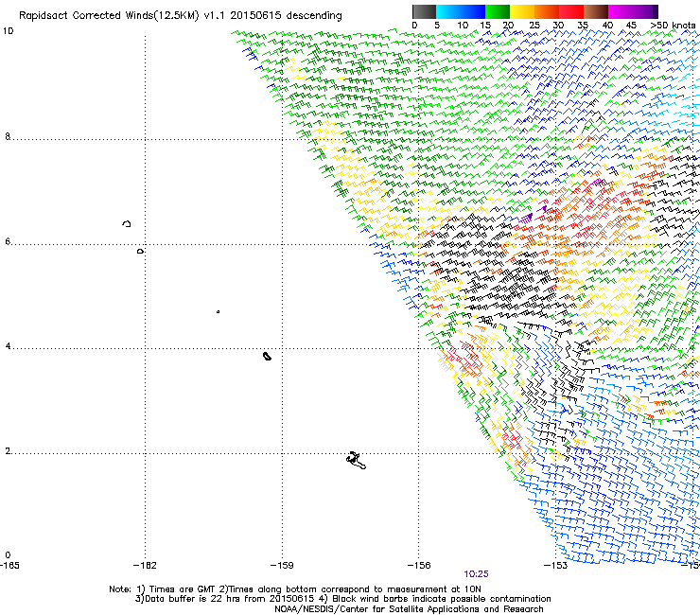Image resolution: width=700 pixels, height=615 pixels.
Task: Click the island outline just below 2N
Action: (356, 461)
